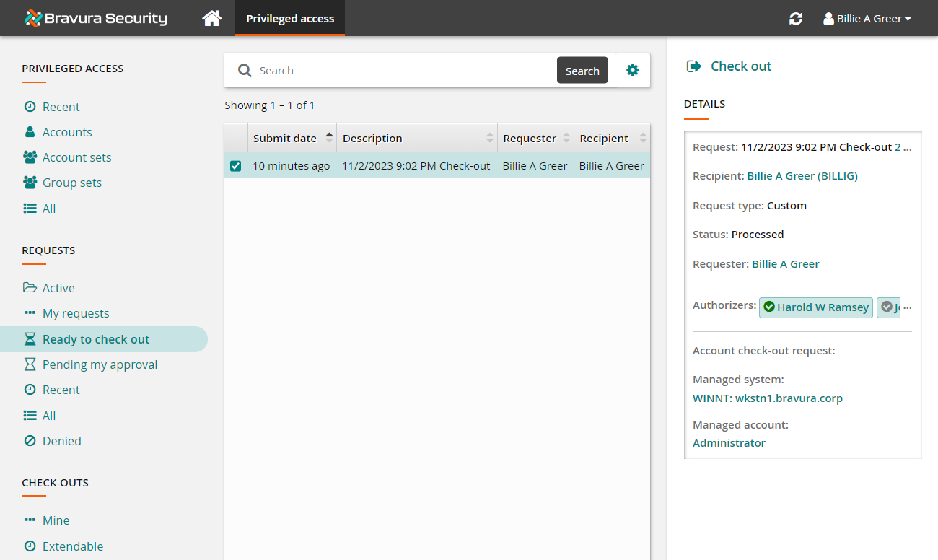938x560 pixels.
Task: Focus the Search input field
Action: [404, 71]
